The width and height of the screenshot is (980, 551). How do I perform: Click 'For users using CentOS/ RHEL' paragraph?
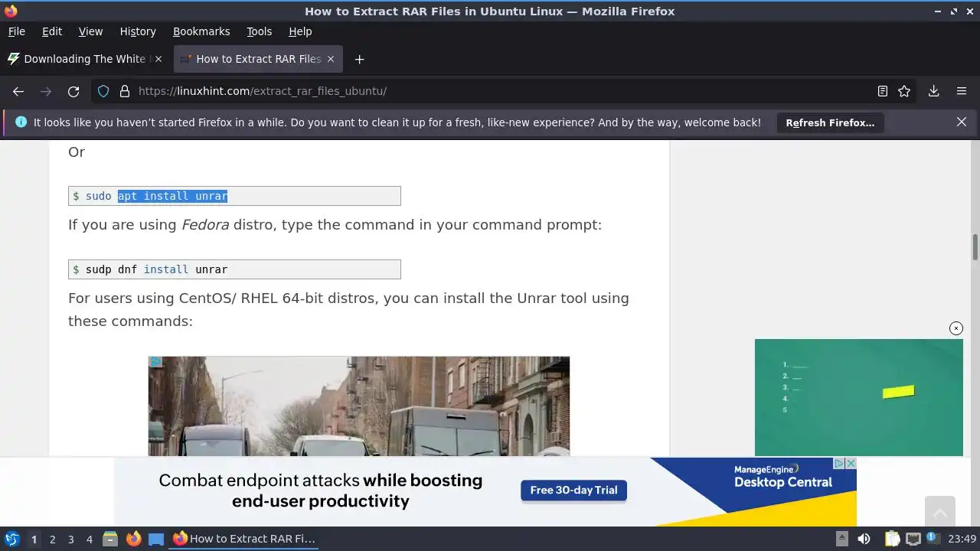click(348, 309)
